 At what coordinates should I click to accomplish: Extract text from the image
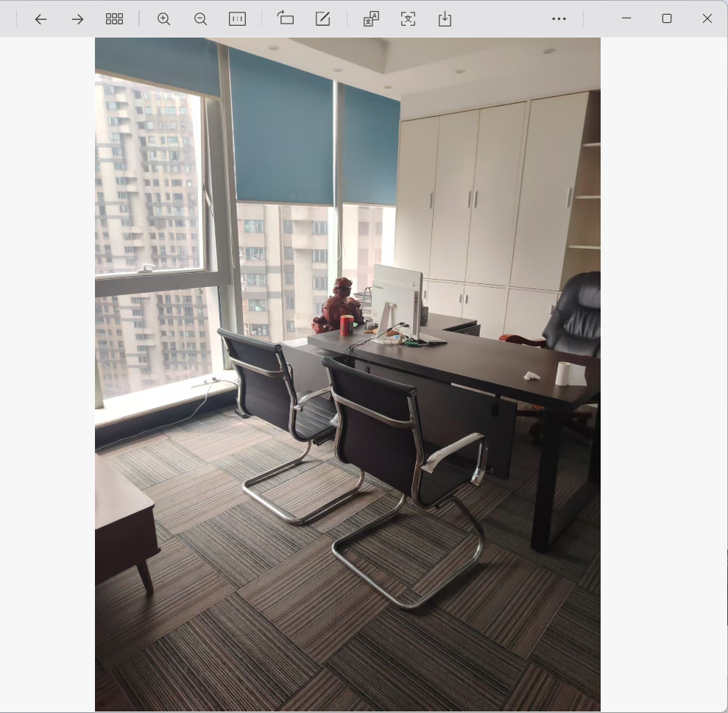(x=408, y=19)
